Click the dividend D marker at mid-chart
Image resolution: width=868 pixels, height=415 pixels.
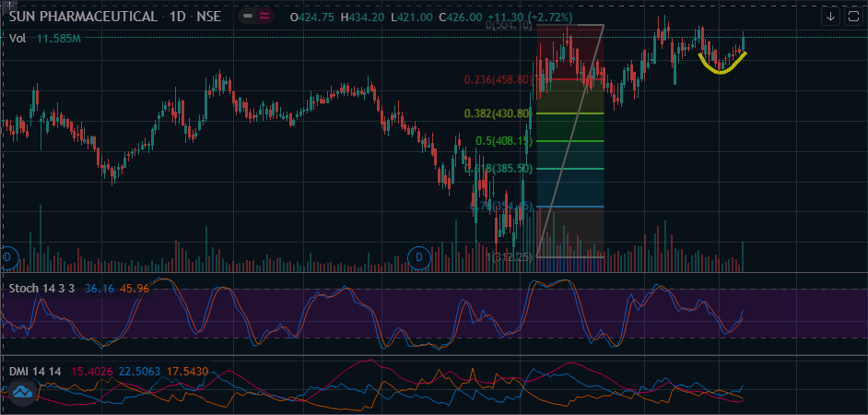click(419, 257)
